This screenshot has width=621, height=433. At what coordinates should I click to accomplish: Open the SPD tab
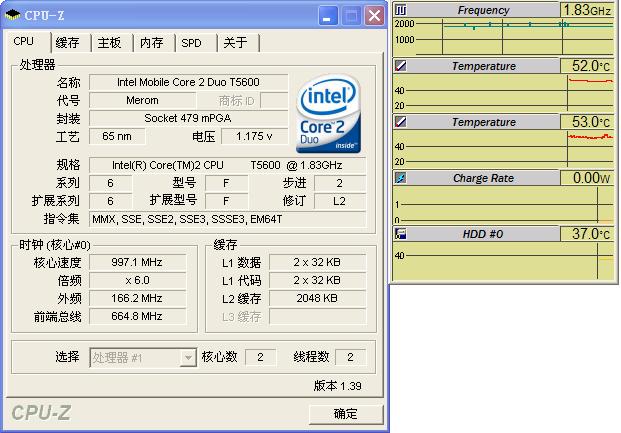[196, 43]
